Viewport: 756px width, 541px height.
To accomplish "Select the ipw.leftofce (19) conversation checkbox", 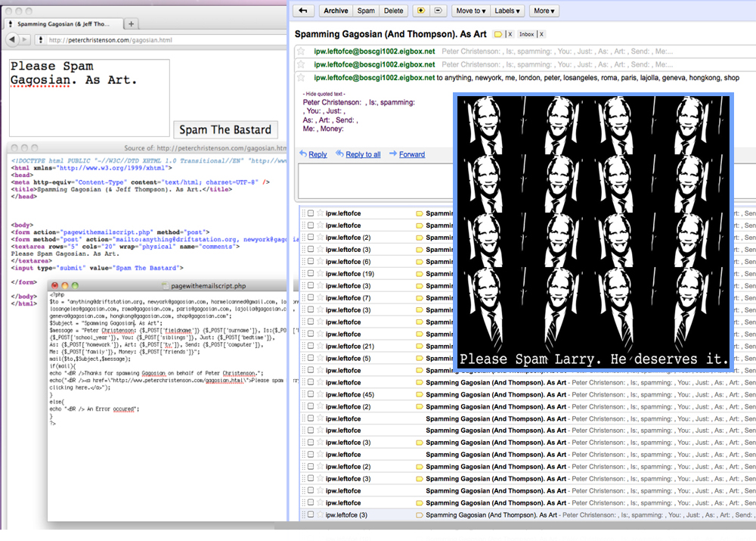I will [x=311, y=273].
